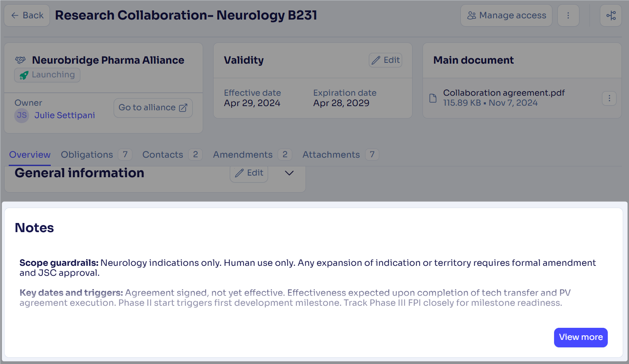This screenshot has width=629, height=364.
Task: Open the Attachments tab
Action: click(331, 155)
